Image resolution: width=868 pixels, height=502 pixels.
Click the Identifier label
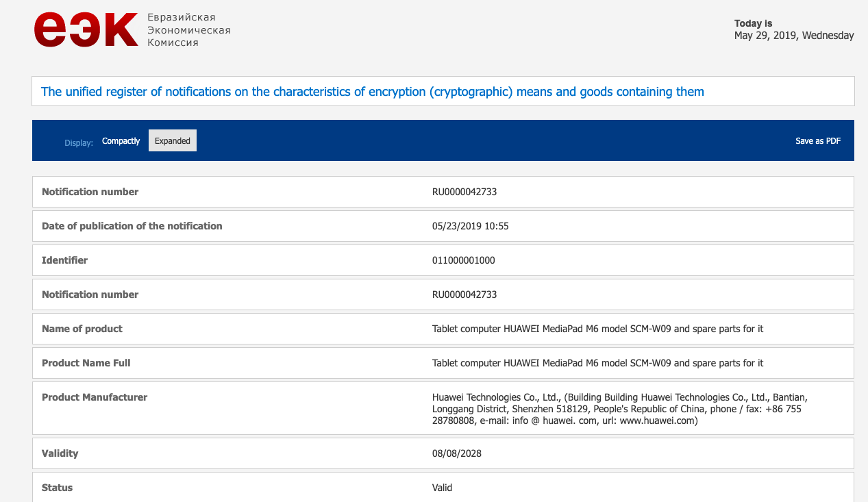pyautogui.click(x=65, y=260)
